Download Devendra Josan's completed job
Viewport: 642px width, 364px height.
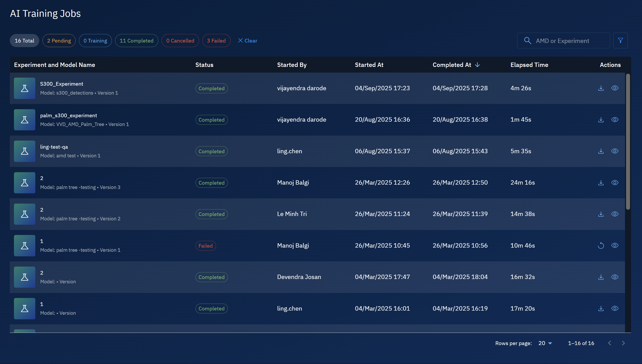601,277
